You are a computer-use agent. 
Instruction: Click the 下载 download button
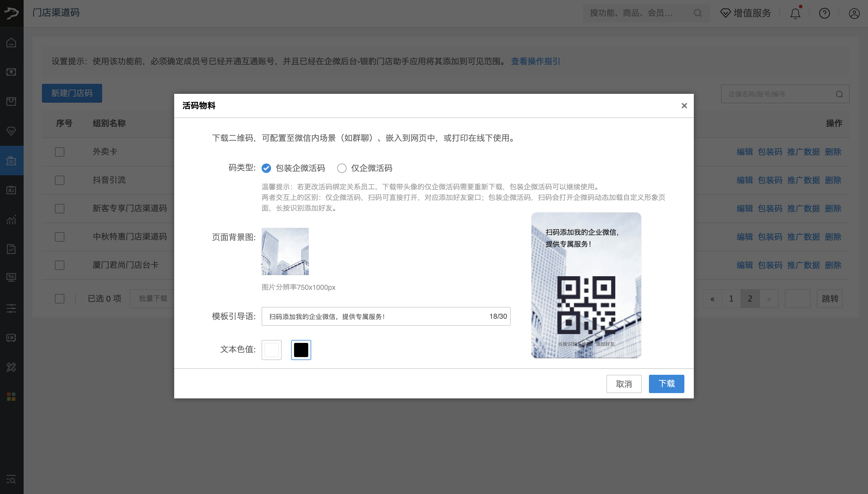(666, 384)
